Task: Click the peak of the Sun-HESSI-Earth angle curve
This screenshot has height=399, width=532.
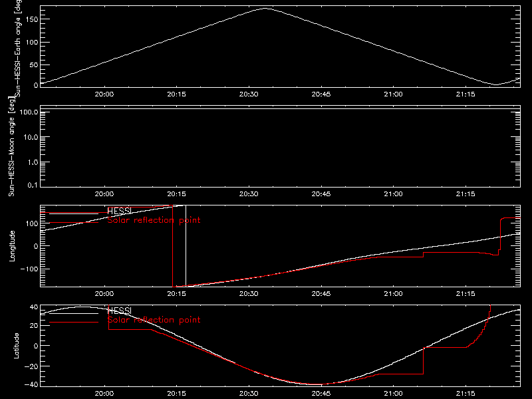Action: 265,9
